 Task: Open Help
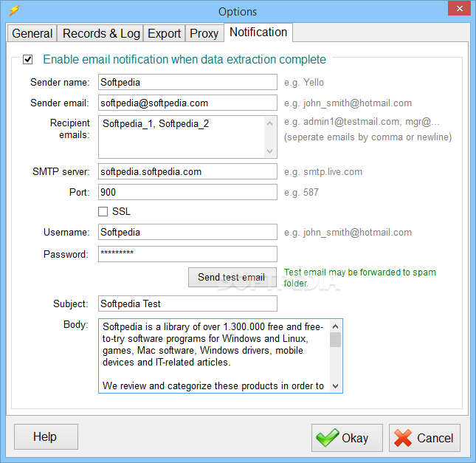tap(46, 437)
